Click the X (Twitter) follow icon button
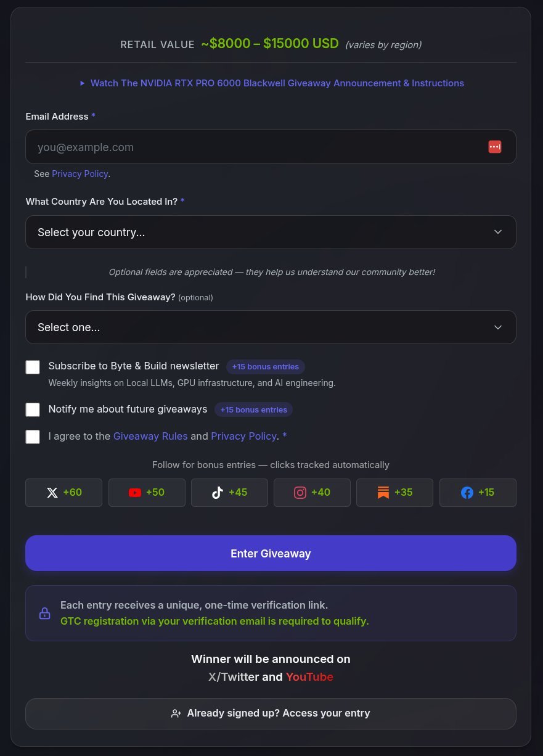The height and width of the screenshot is (756, 543). click(x=52, y=493)
